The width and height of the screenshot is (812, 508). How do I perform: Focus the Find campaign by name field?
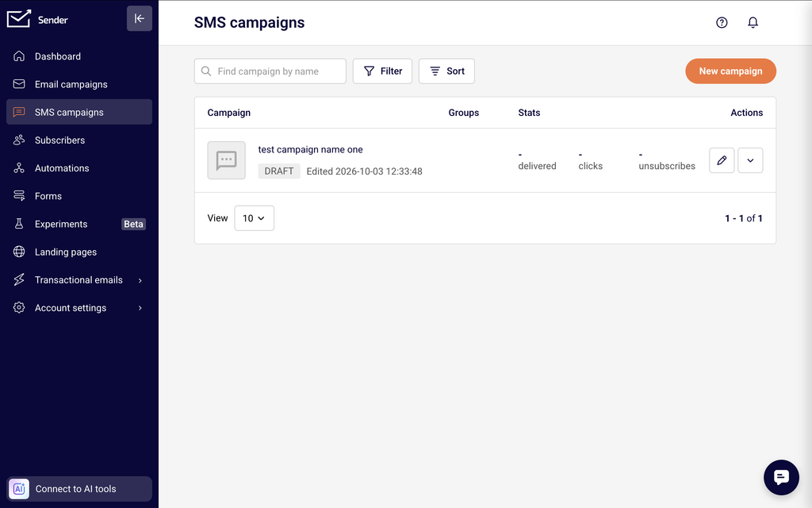point(270,71)
